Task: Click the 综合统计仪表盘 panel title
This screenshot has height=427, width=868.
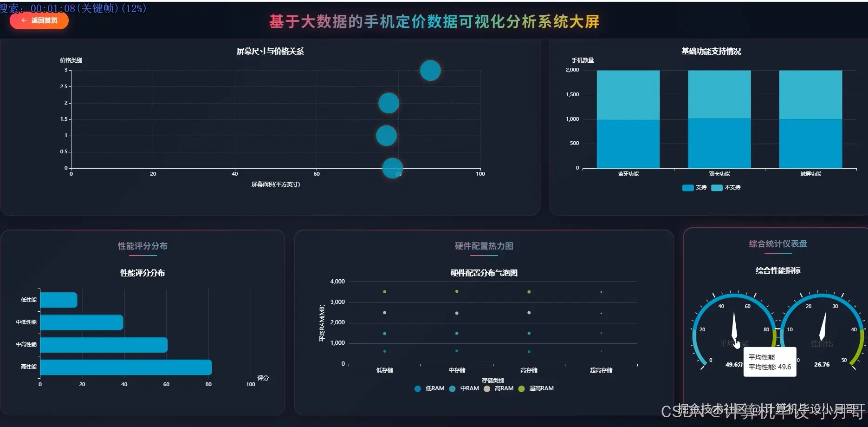Action: click(778, 243)
